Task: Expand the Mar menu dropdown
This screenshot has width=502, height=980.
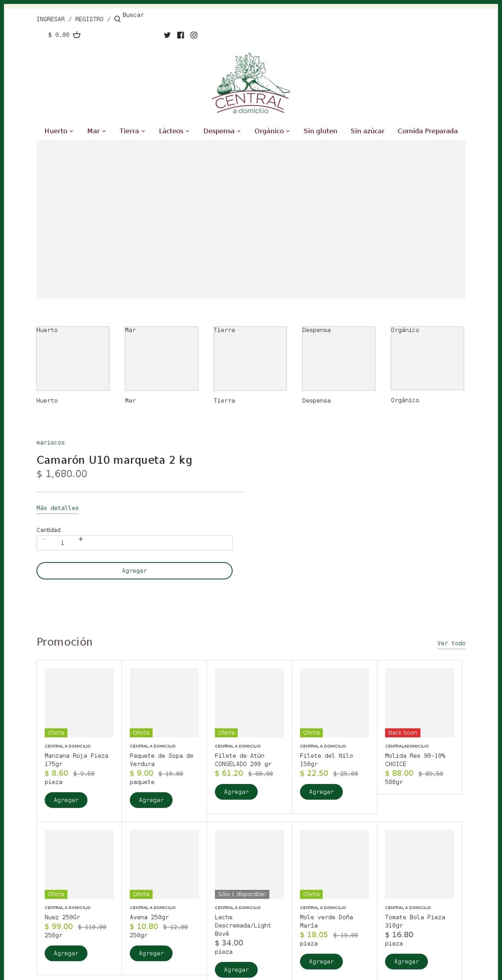Action: 96,131
